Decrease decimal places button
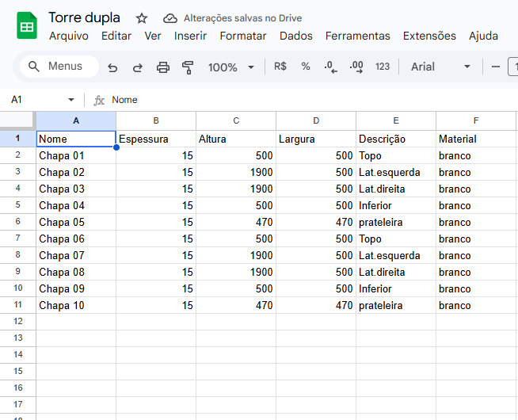Screen dimensions: 518x420 pyautogui.click(x=330, y=67)
